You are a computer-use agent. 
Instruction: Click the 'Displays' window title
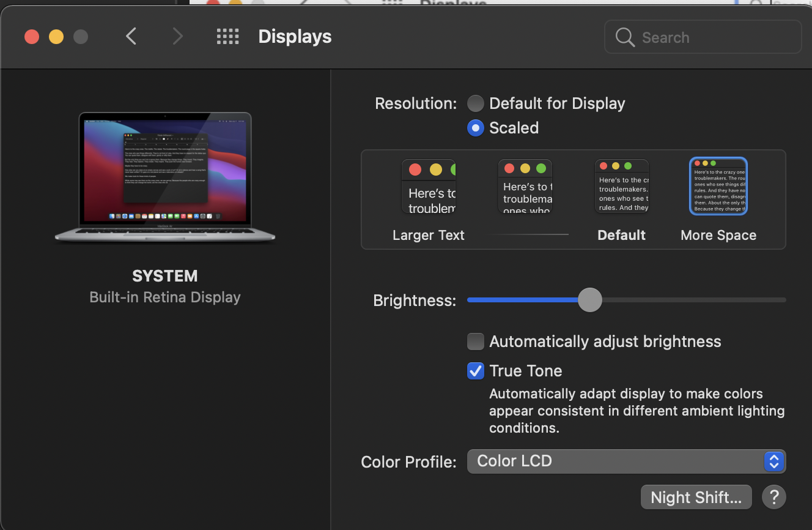pos(295,37)
